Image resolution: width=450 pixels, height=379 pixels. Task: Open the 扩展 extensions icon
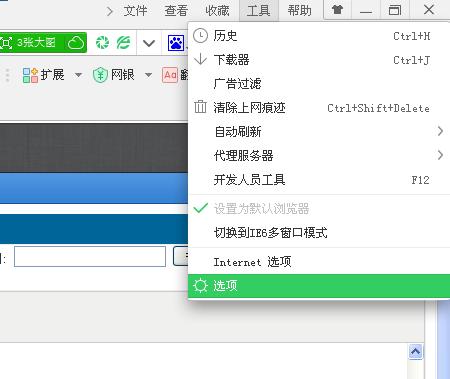pyautogui.click(x=30, y=75)
